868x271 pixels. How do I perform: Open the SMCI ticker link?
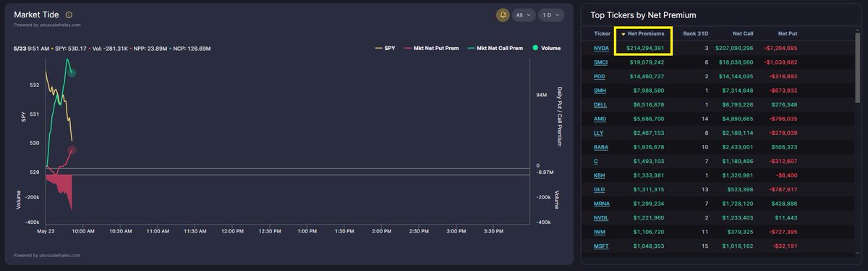[x=601, y=62]
